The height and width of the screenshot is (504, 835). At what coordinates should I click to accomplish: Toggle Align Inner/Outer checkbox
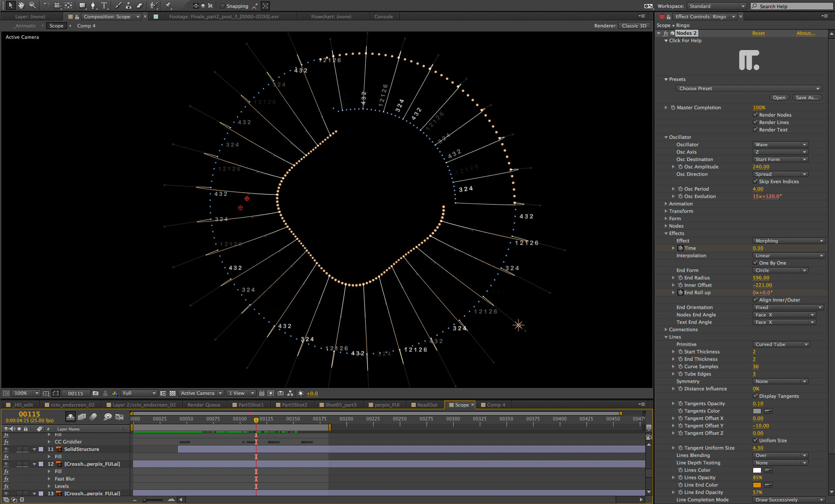[755, 300]
